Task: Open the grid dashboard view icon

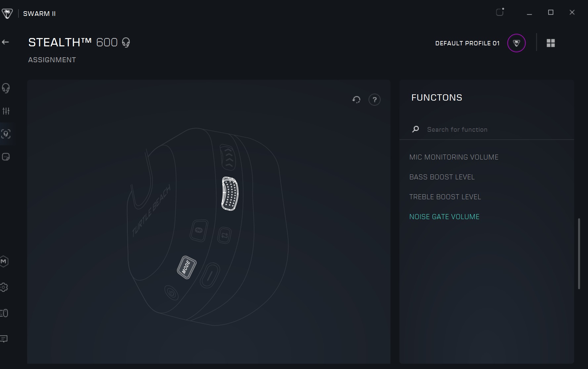Action: point(551,43)
